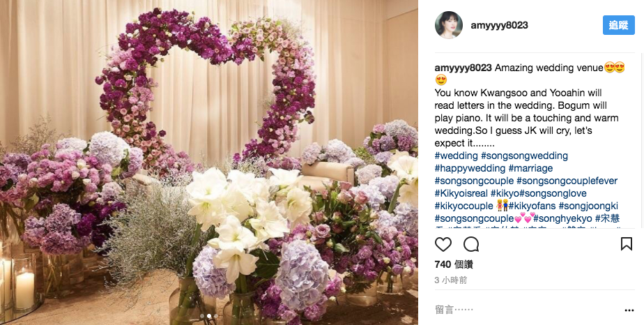
Task: Click the 追蹤 follow button
Action: pyautogui.click(x=618, y=25)
